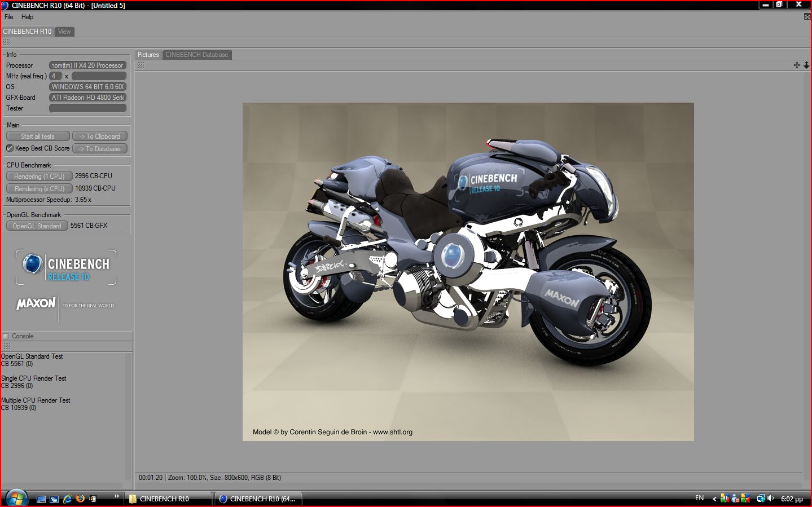This screenshot has width=812, height=507.
Task: Expand hidden system tray icons arrow
Action: pos(714,499)
